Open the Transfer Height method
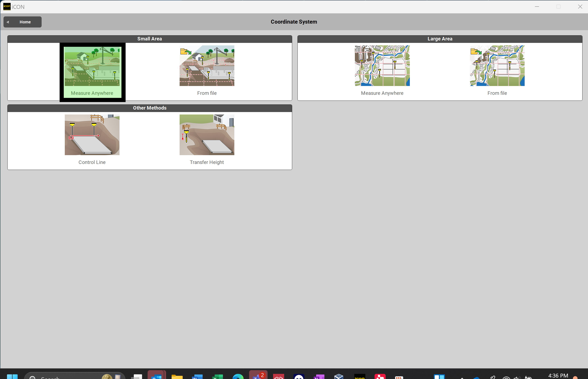Image resolution: width=588 pixels, height=379 pixels. pyautogui.click(x=207, y=139)
